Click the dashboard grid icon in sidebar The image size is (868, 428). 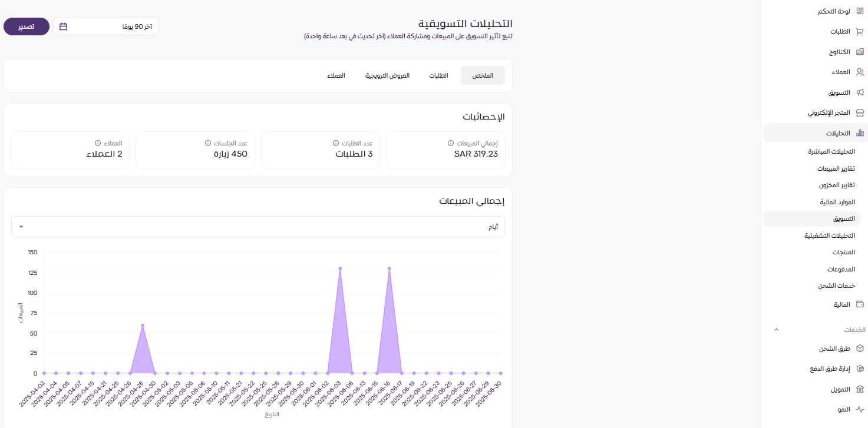[x=860, y=11]
